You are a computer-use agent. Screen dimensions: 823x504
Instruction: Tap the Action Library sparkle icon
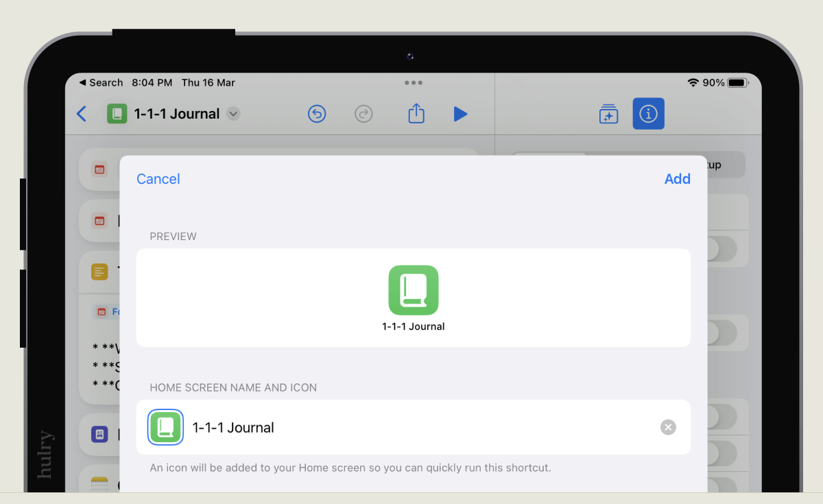608,114
